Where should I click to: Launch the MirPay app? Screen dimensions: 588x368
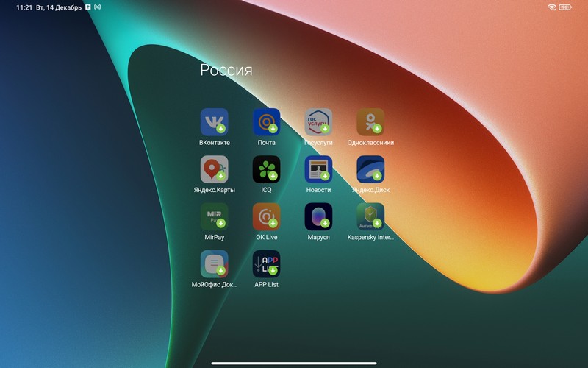[214, 217]
